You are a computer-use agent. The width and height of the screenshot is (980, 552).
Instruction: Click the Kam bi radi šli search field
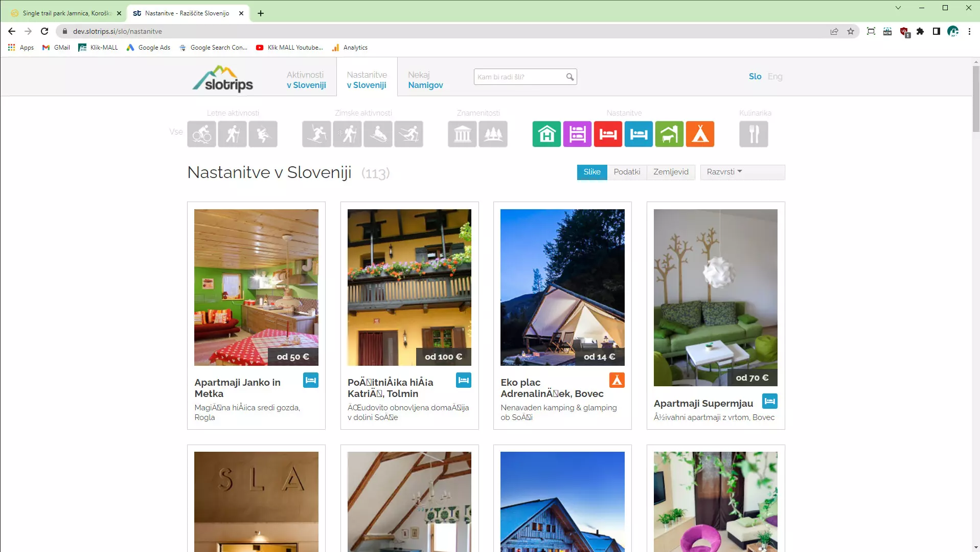(x=519, y=77)
